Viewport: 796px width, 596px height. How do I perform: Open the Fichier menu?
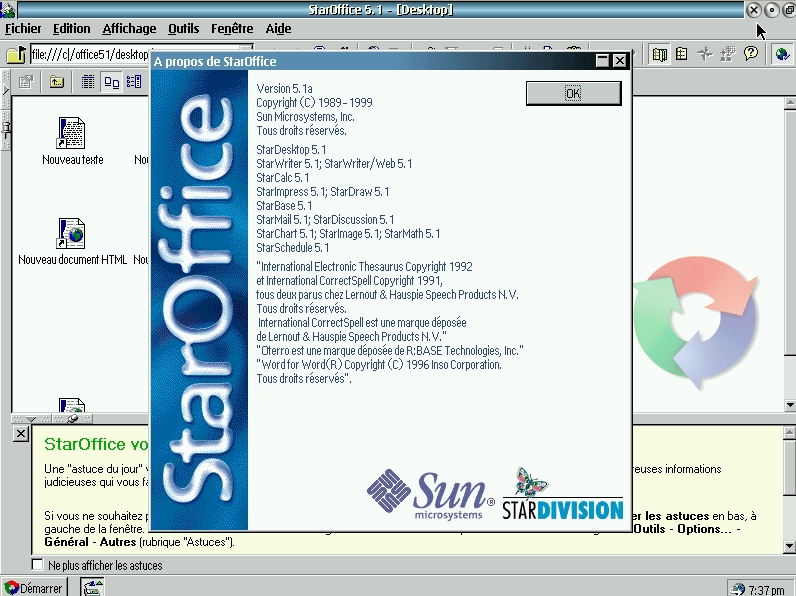[x=23, y=29]
